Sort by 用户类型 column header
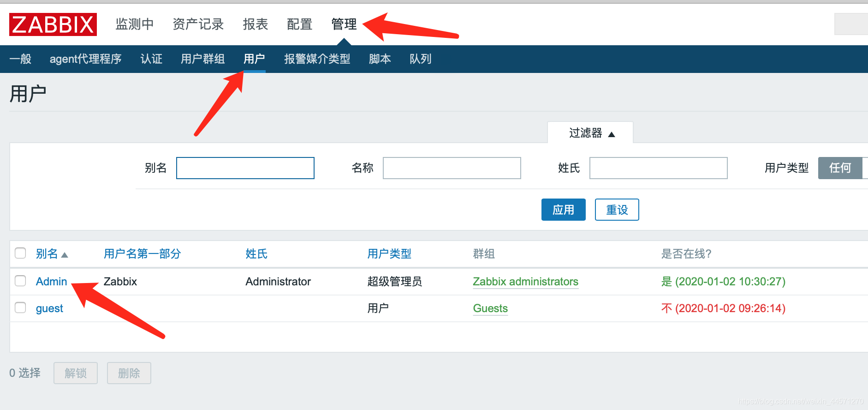The image size is (868, 410). click(x=389, y=254)
